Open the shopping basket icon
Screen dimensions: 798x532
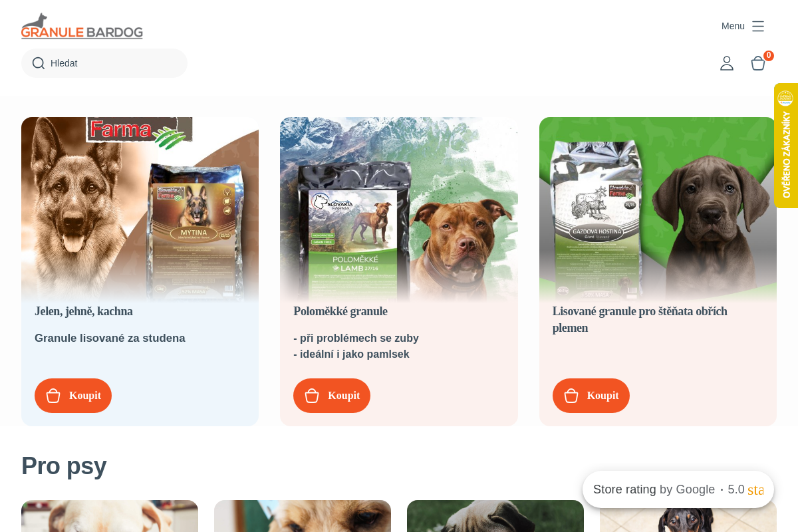point(758,63)
